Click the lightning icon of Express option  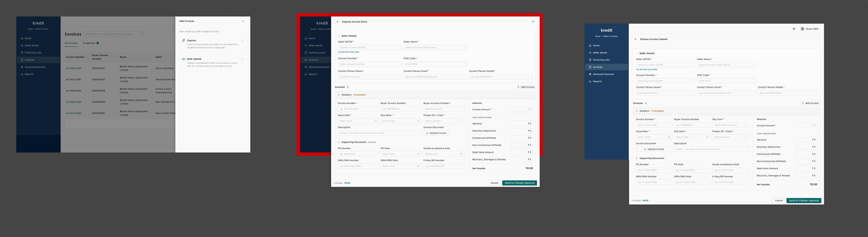tap(184, 40)
